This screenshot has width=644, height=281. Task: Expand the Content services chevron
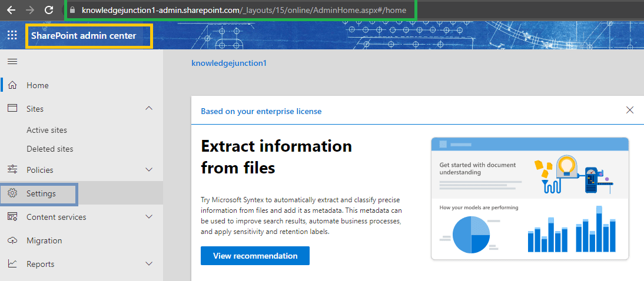click(x=149, y=216)
